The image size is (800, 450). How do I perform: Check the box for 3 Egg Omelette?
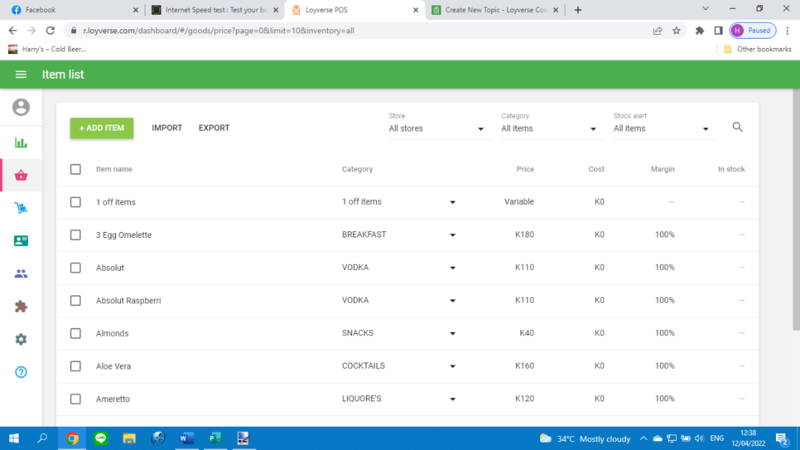76,235
